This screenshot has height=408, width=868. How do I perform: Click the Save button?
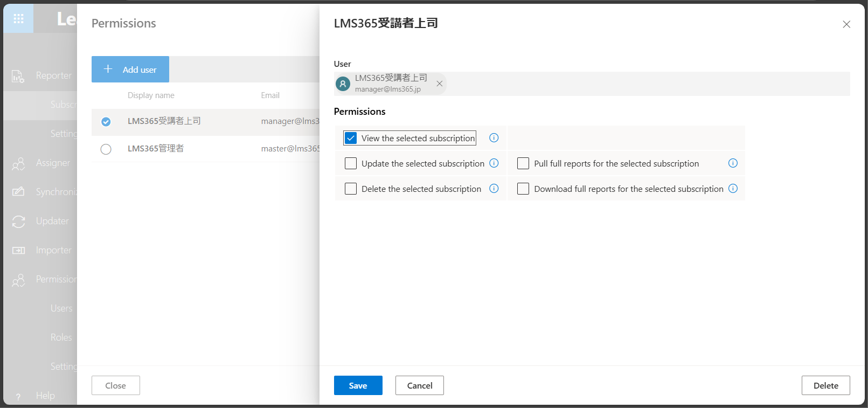pos(358,385)
